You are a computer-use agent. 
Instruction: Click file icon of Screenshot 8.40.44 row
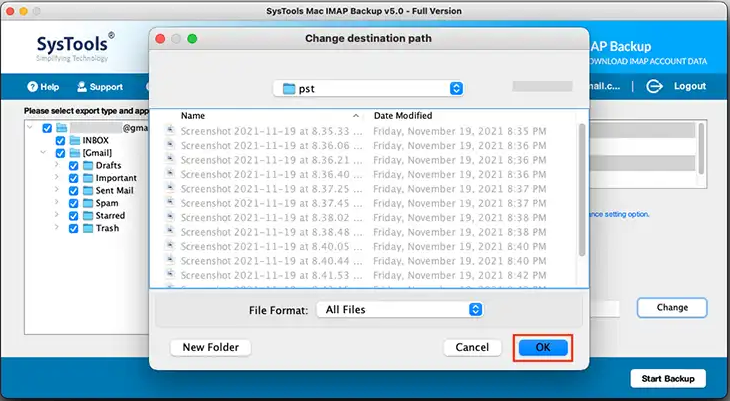[170, 260]
